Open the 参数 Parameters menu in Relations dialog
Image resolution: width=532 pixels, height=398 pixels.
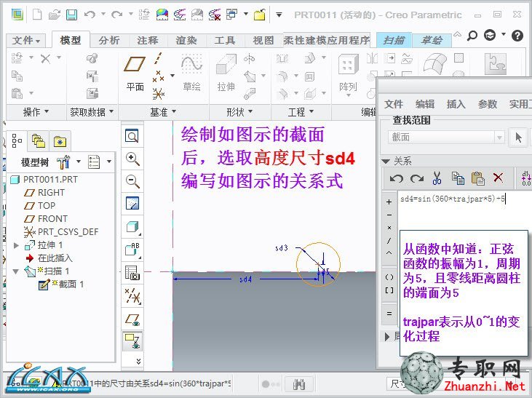pos(487,104)
